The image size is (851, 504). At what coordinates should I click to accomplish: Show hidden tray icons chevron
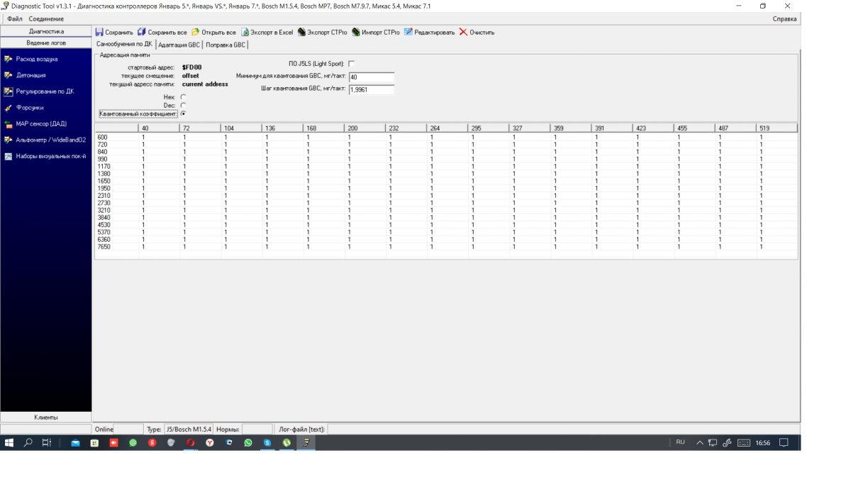[x=700, y=442]
